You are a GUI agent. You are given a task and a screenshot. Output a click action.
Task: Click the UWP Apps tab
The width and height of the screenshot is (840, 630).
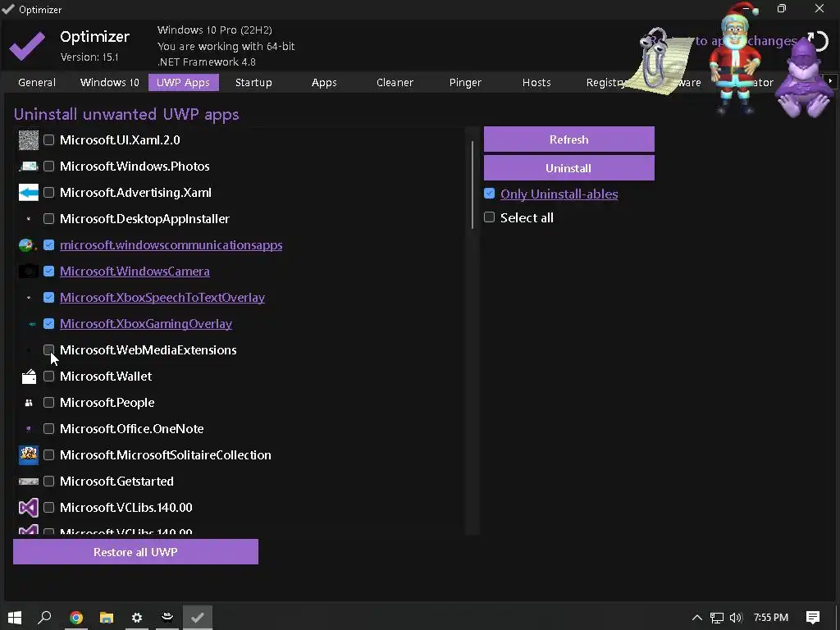[183, 83]
